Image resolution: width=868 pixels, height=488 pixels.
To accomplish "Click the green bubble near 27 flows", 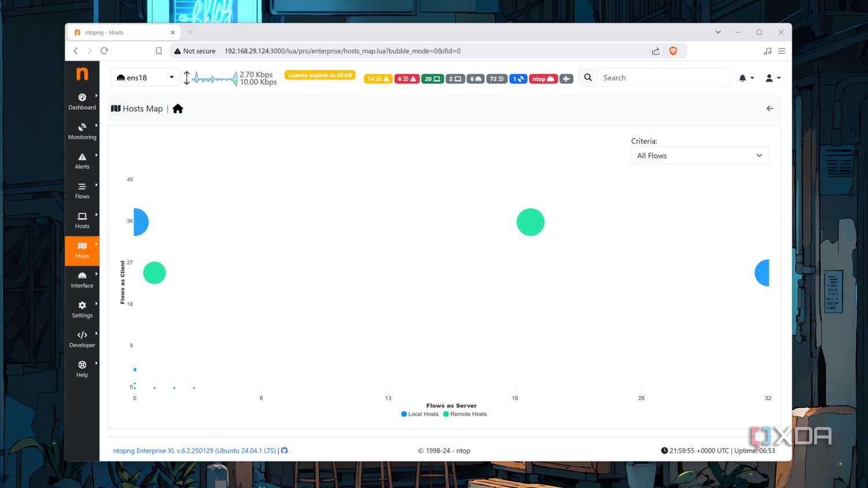I will [155, 273].
